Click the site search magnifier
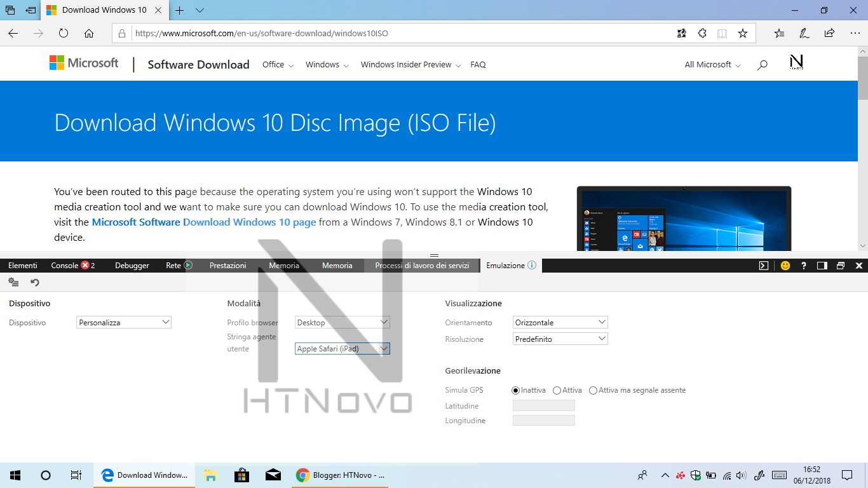This screenshot has width=868, height=488. 763,65
